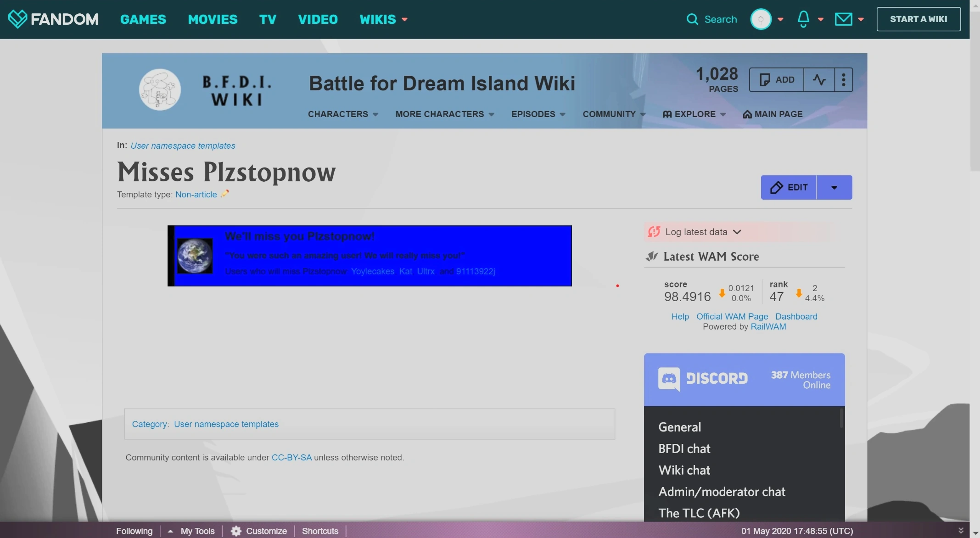Image resolution: width=980 pixels, height=538 pixels.
Task: Click the Fandom heart logo
Action: 18,19
